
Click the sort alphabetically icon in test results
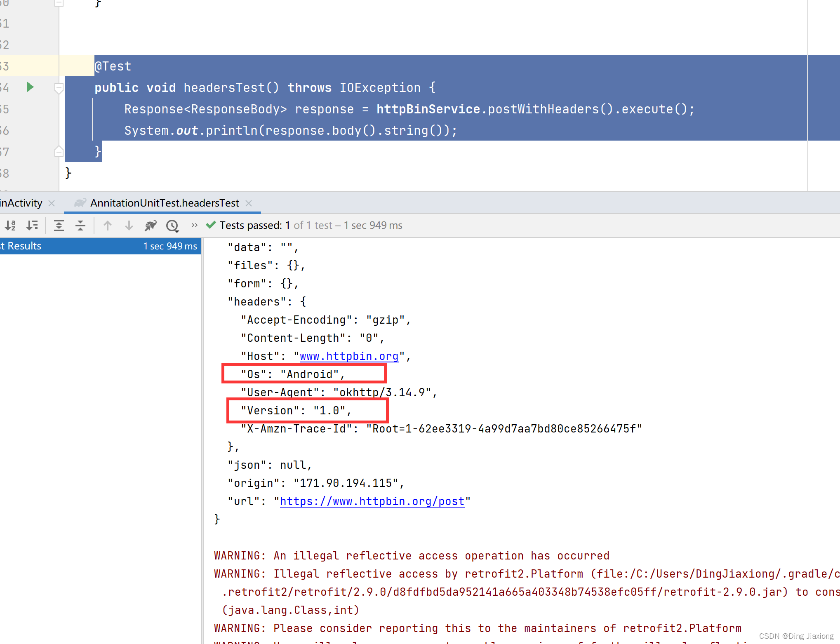(9, 225)
